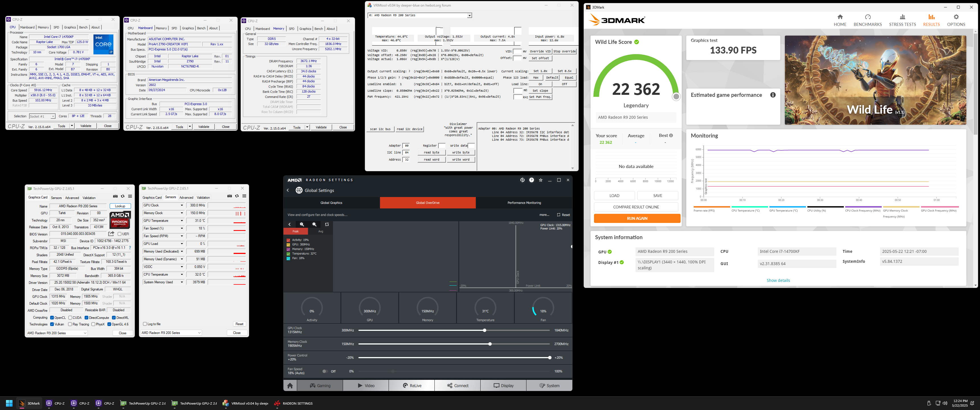980x410 pixels.
Task: Open the Gaming tab in Radeon bottom bar
Action: coord(320,385)
